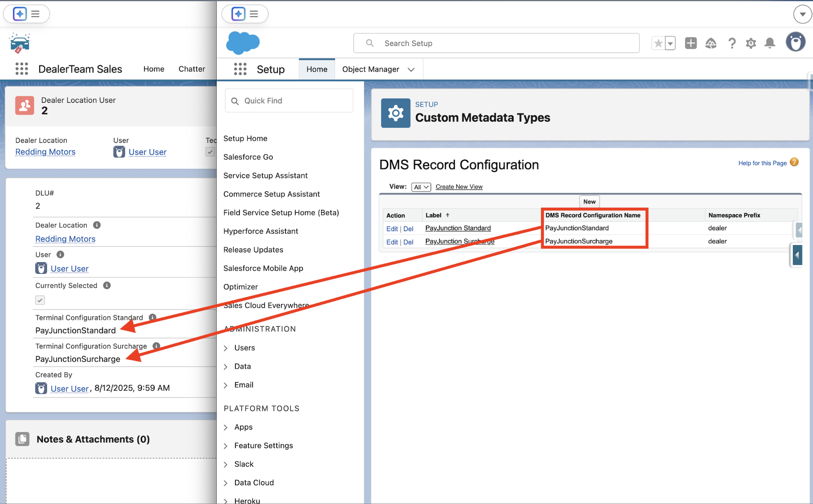Viewport: 813px width, 504px height.
Task: Open the user profile avatar in Setup header
Action: pos(796,42)
